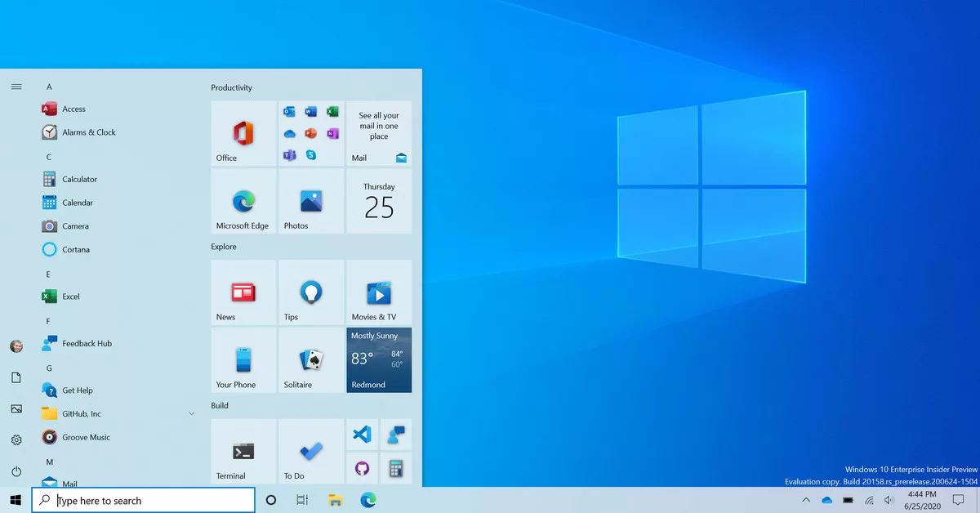Open Cortana circle on taskbar

271,500
